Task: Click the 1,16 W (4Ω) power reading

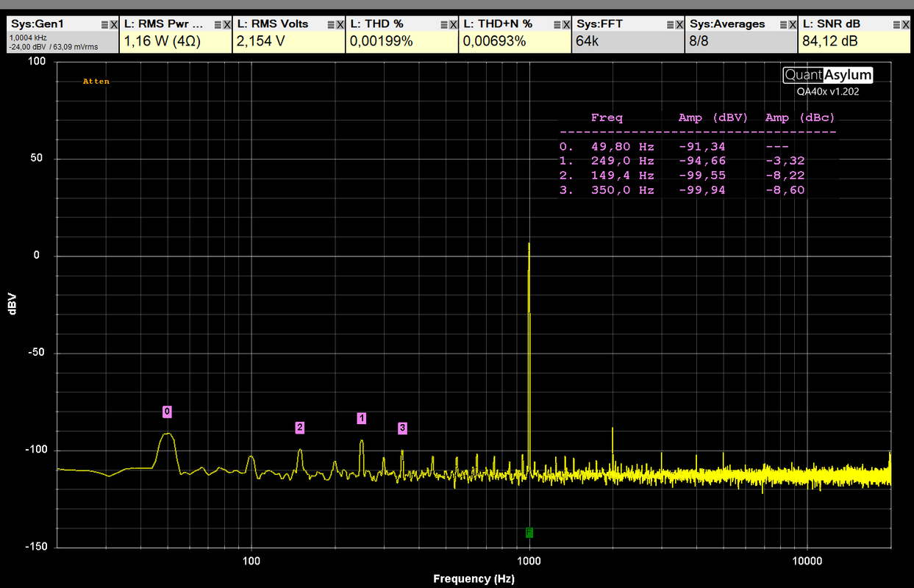Action: pos(162,42)
